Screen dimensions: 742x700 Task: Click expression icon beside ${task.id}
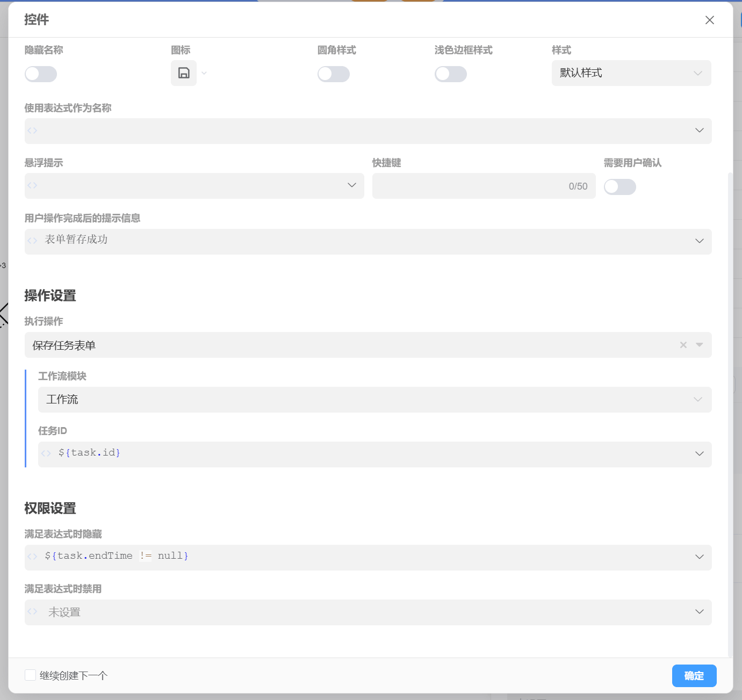tap(46, 453)
